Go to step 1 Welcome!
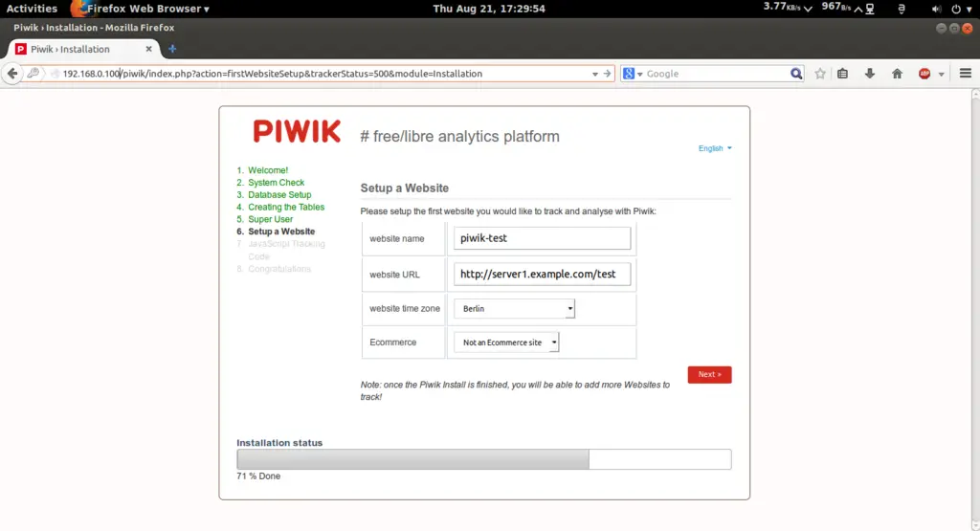 pyautogui.click(x=268, y=170)
